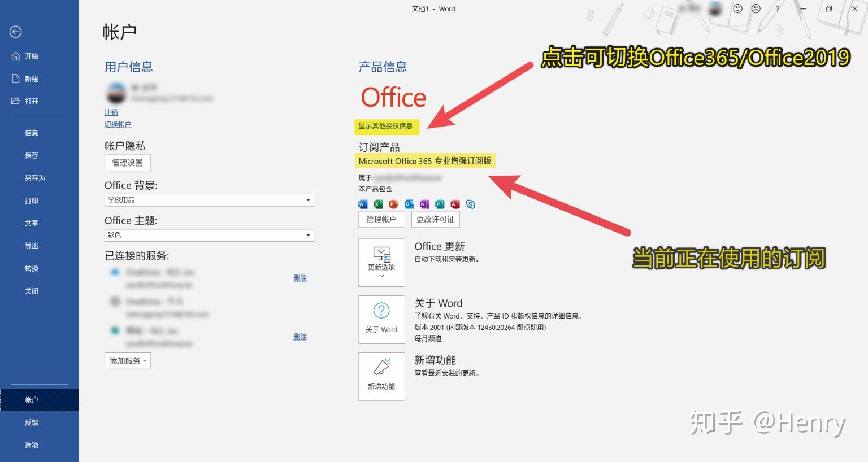Viewport: 868px width, 462px height.
Task: Open the Office 背景 dropdown
Action: point(209,200)
